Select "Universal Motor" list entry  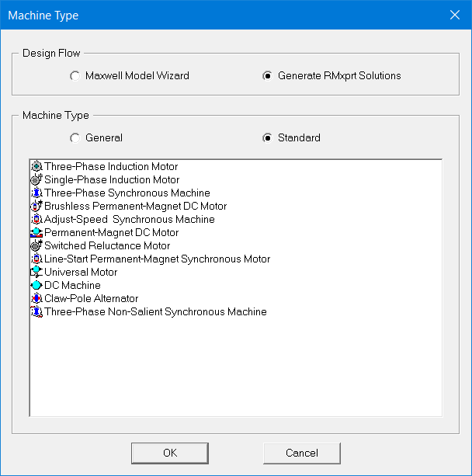tap(81, 272)
